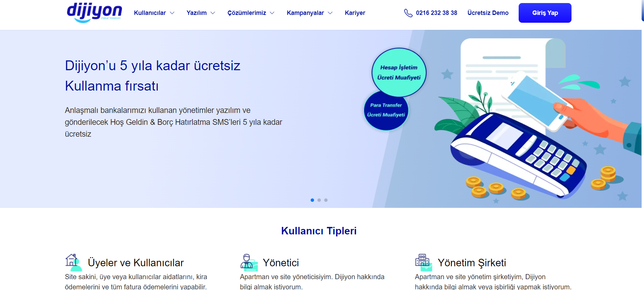Viewport: 644px width, 290px height.
Task: Click the Üyeler ve Kullanıcılar house icon
Action: [x=74, y=263]
